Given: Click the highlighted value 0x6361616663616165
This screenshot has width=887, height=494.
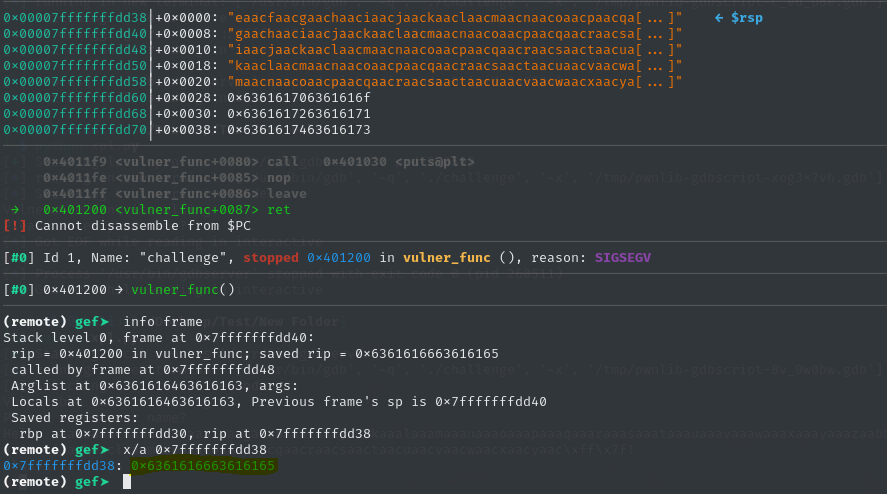Looking at the screenshot, I should (x=203, y=466).
